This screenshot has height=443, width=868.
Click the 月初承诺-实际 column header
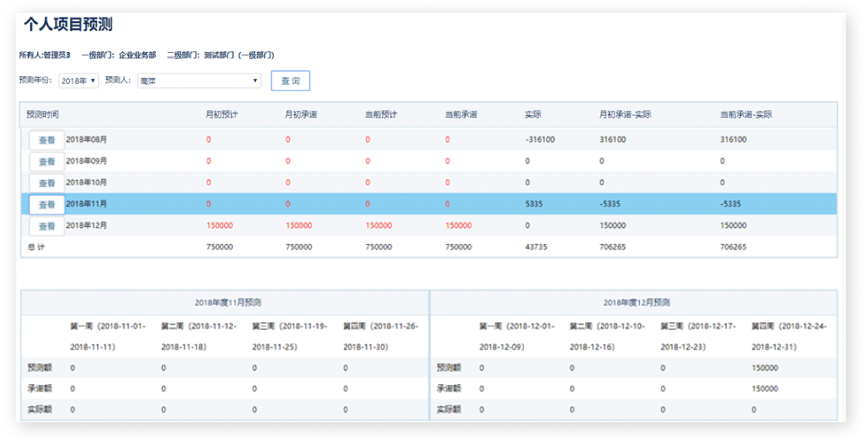pyautogui.click(x=625, y=115)
